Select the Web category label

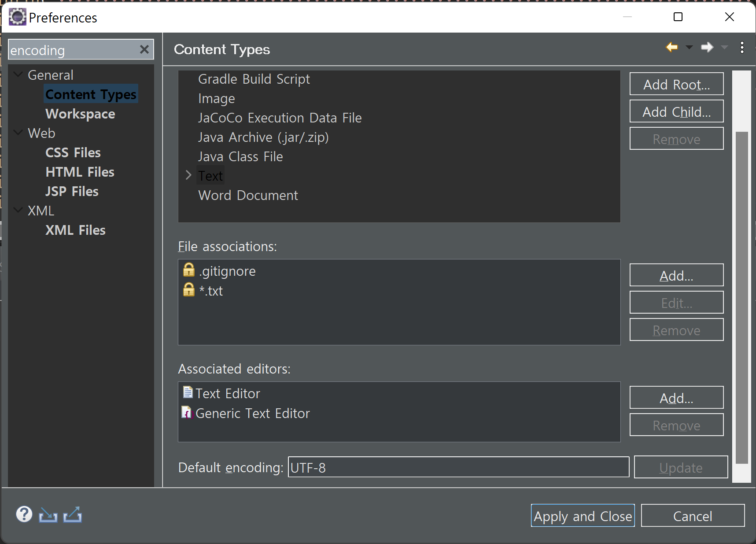41,133
